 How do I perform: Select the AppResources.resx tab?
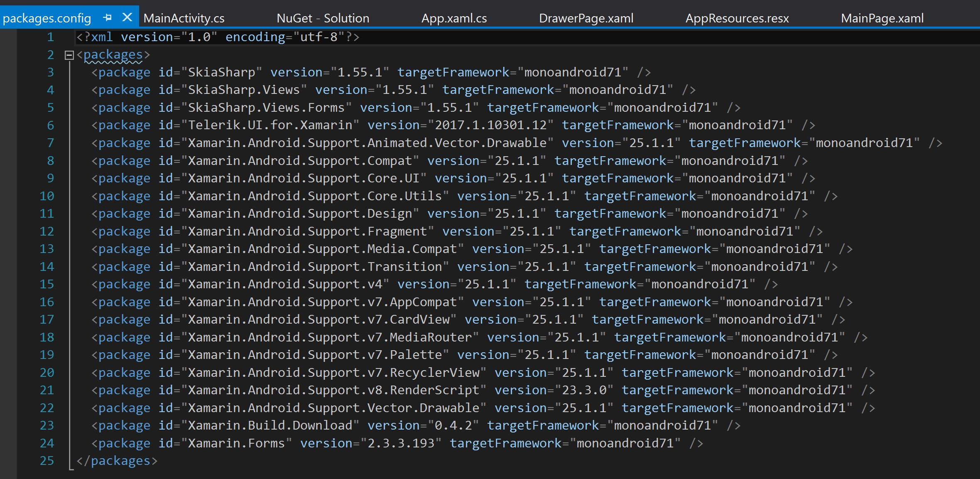click(737, 18)
